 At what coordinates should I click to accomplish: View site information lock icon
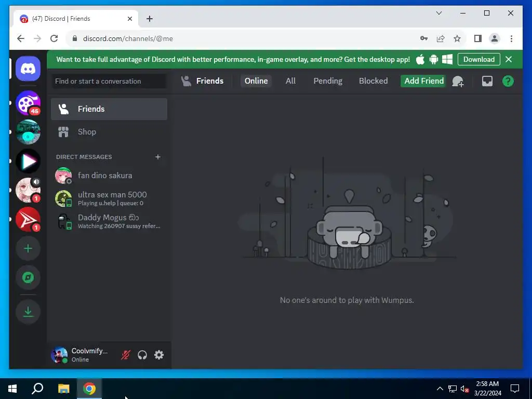(x=75, y=38)
